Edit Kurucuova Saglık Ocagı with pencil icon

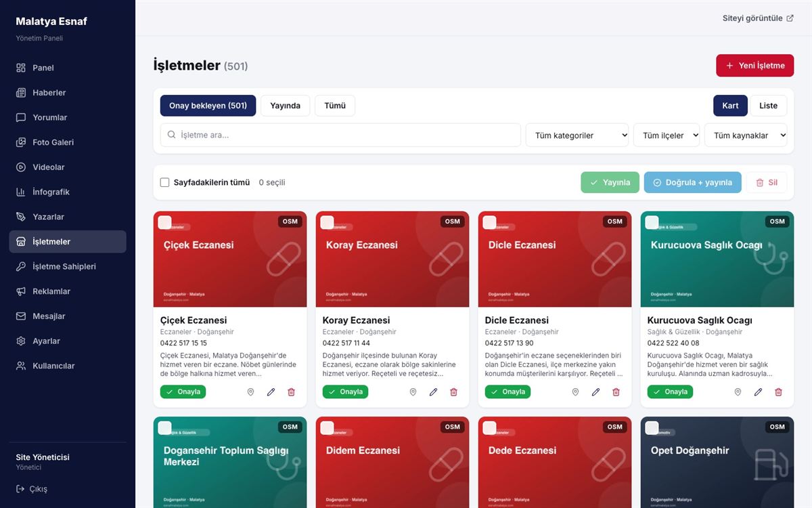point(758,392)
